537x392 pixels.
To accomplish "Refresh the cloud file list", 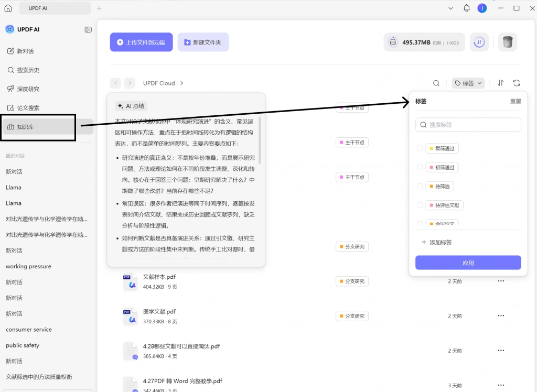I will [x=517, y=83].
